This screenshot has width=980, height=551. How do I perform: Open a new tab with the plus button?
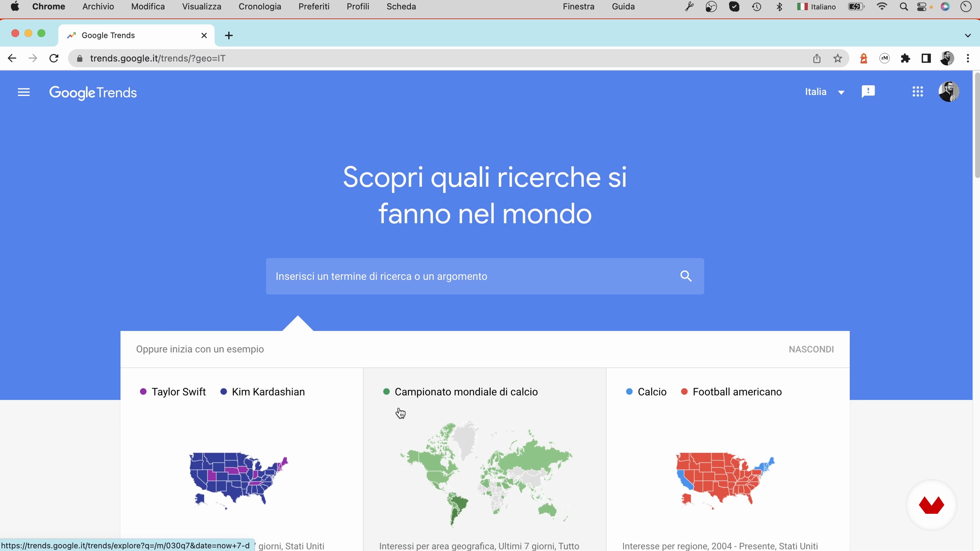click(229, 35)
